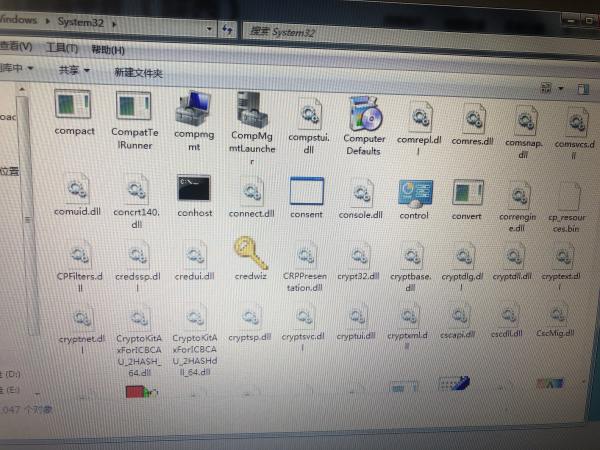Click the refresh button beside address bar
600x450 pixels.
(x=229, y=30)
